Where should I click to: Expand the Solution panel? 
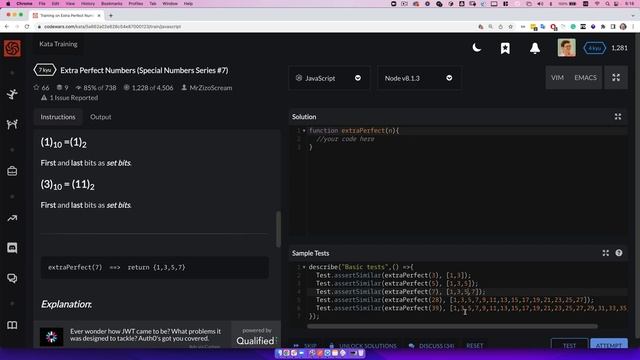click(x=618, y=117)
